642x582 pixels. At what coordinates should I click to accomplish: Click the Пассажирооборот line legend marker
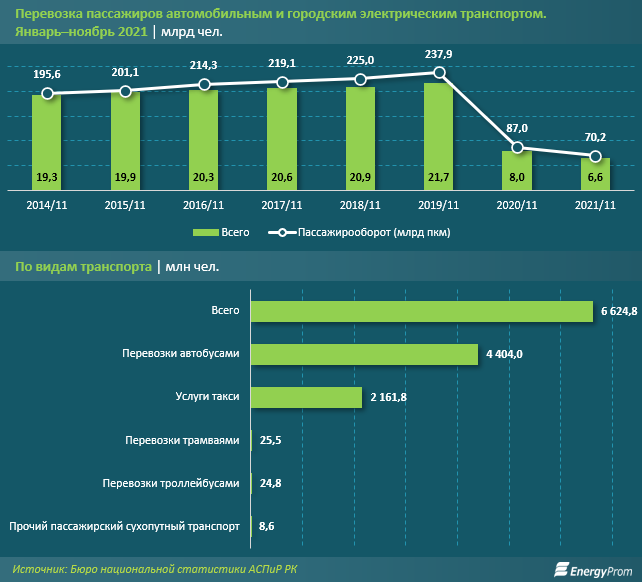pos(282,233)
